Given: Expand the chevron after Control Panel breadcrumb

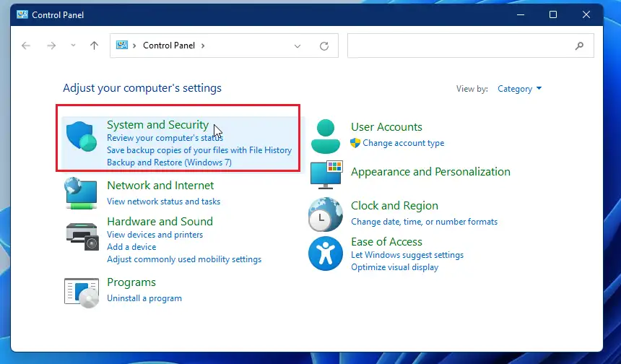Looking at the screenshot, I should (x=203, y=45).
